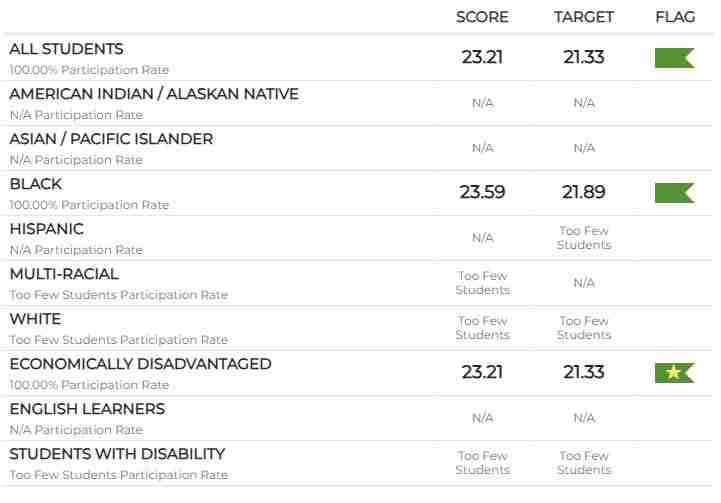Select the AMERICAN INDIAN / ALASKAN NATIVE label
721x503 pixels.
pyautogui.click(x=154, y=94)
